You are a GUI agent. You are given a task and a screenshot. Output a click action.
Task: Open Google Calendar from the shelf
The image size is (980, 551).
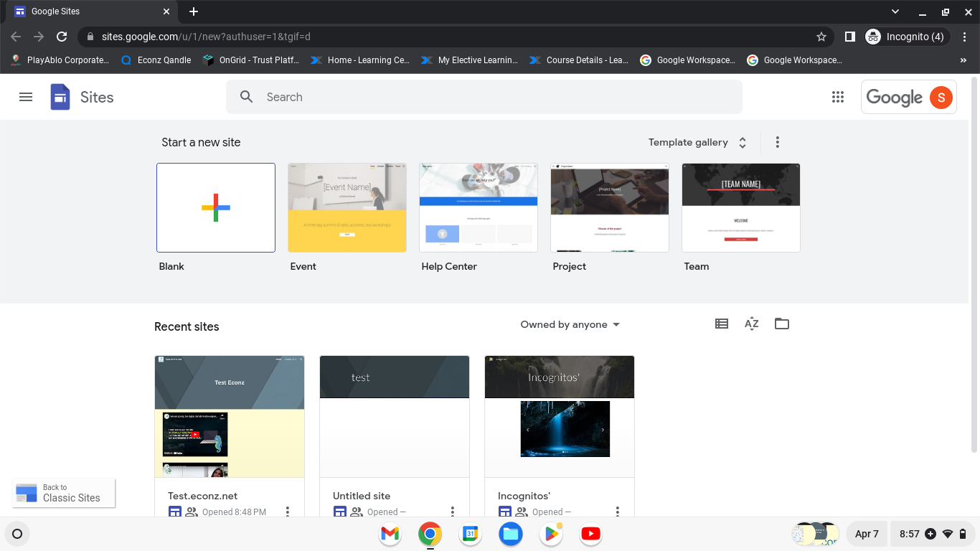click(470, 534)
